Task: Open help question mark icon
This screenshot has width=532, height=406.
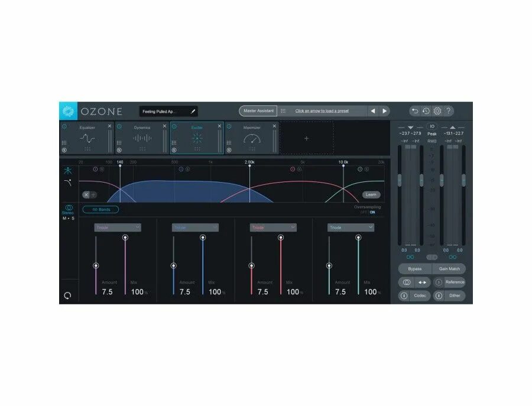Action: (448, 111)
